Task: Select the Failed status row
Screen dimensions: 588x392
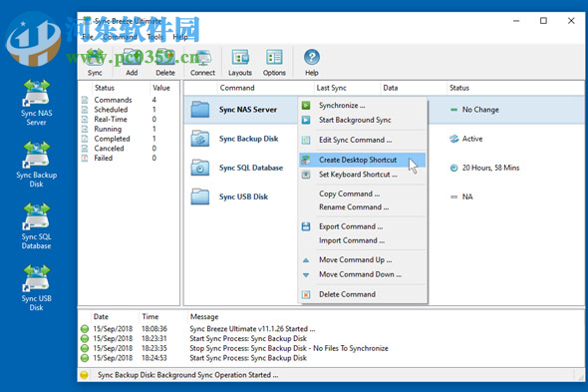Action: [130, 159]
